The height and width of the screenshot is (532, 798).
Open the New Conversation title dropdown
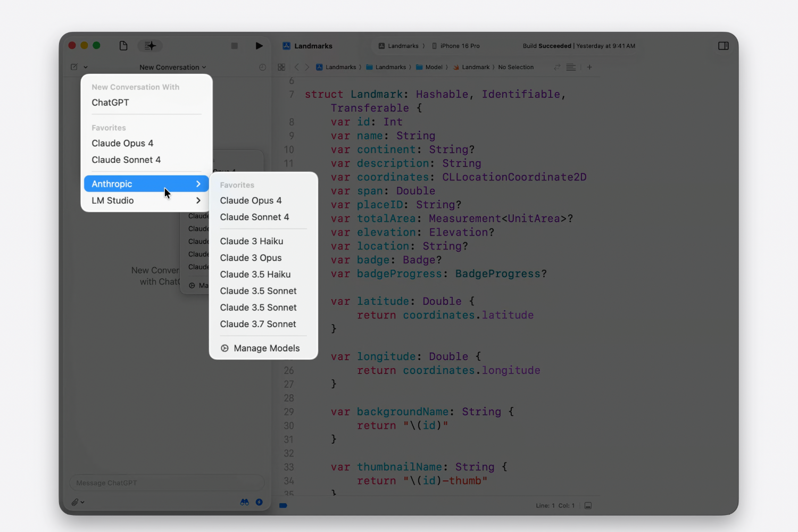click(172, 67)
